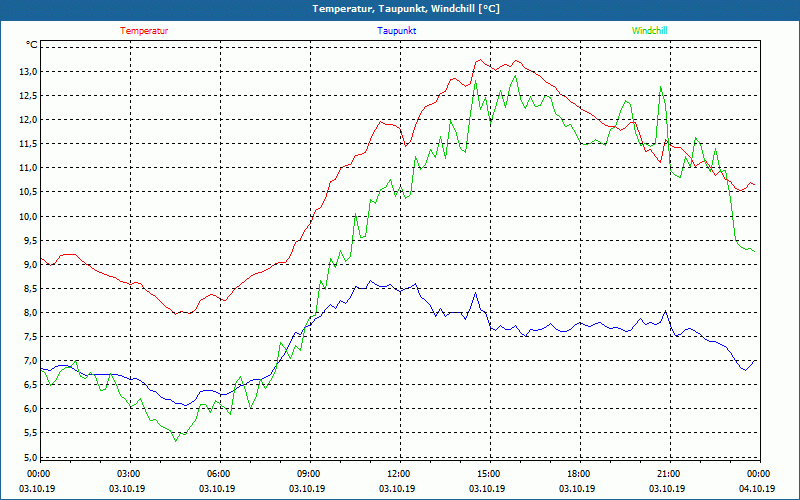Click the 04.10.19 date label

click(x=757, y=489)
